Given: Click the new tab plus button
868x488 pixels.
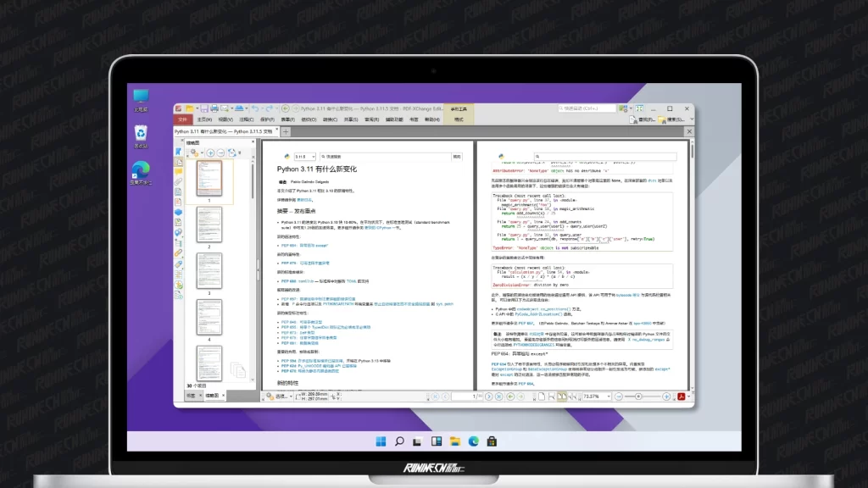Looking at the screenshot, I should (287, 131).
